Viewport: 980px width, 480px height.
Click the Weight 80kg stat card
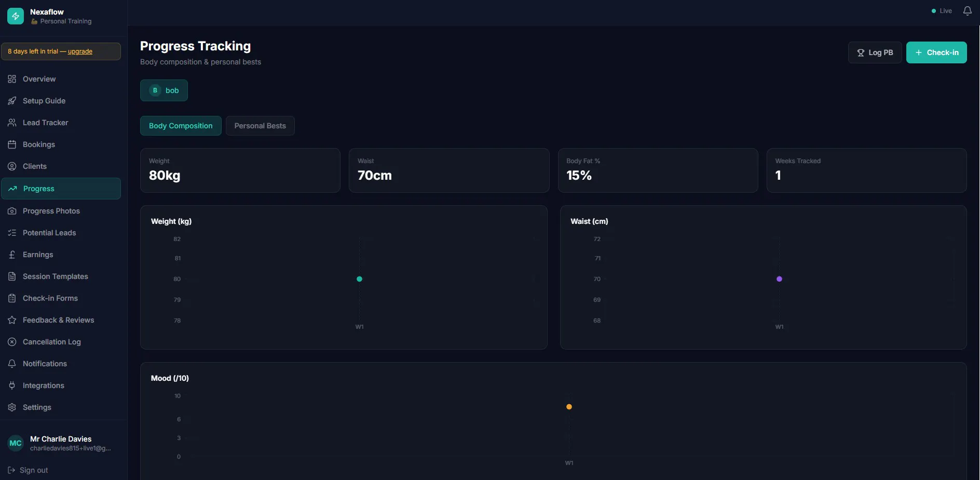240,170
